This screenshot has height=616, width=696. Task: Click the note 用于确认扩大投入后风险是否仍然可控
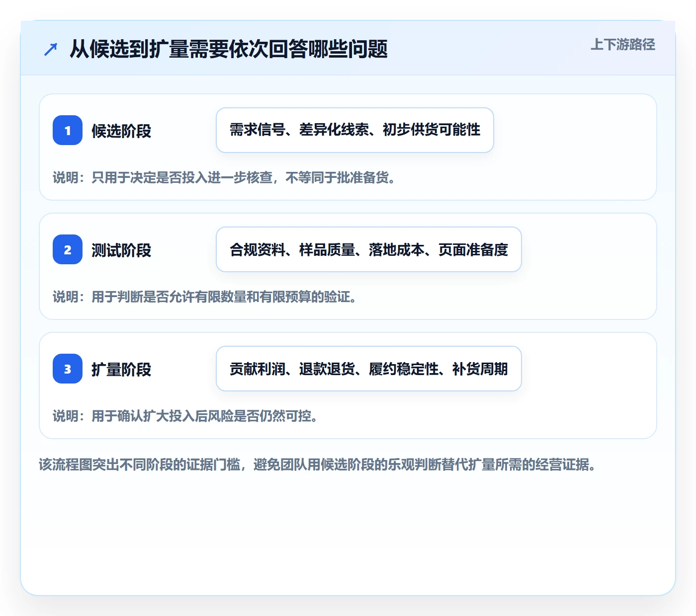point(185,416)
